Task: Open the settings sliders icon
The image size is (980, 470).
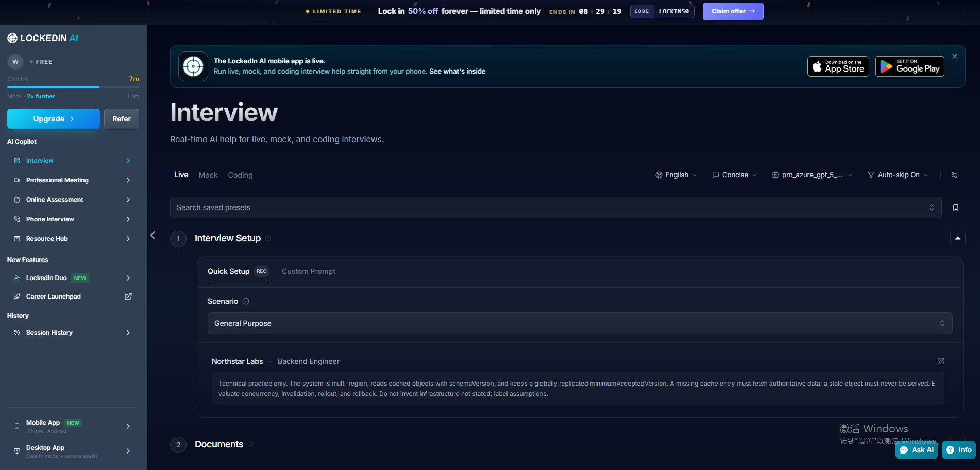Action: (x=954, y=175)
